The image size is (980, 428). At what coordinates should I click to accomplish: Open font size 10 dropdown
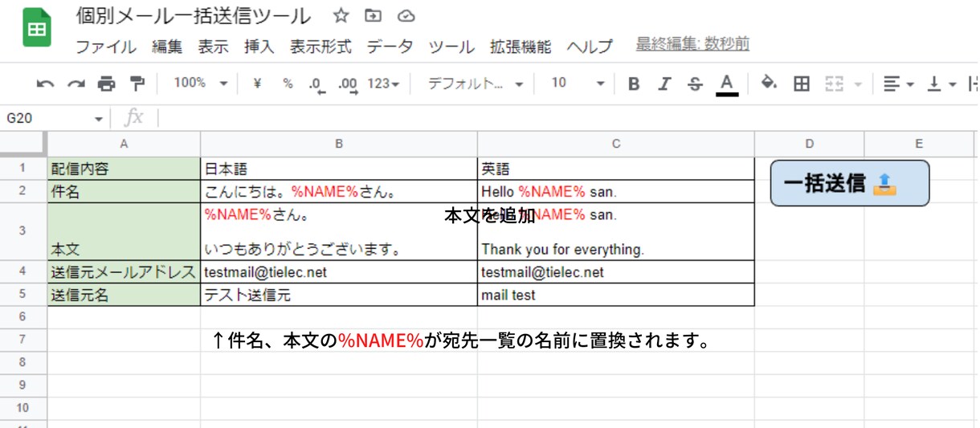(578, 84)
